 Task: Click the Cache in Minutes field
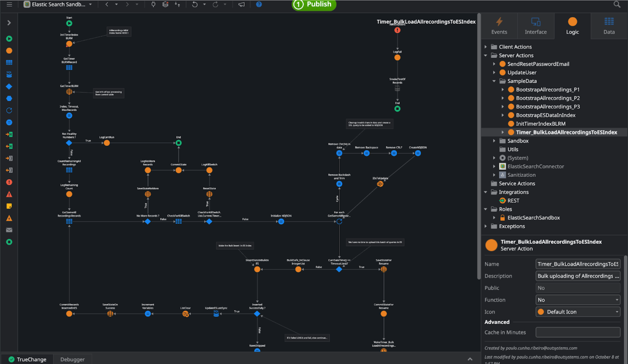pyautogui.click(x=578, y=332)
